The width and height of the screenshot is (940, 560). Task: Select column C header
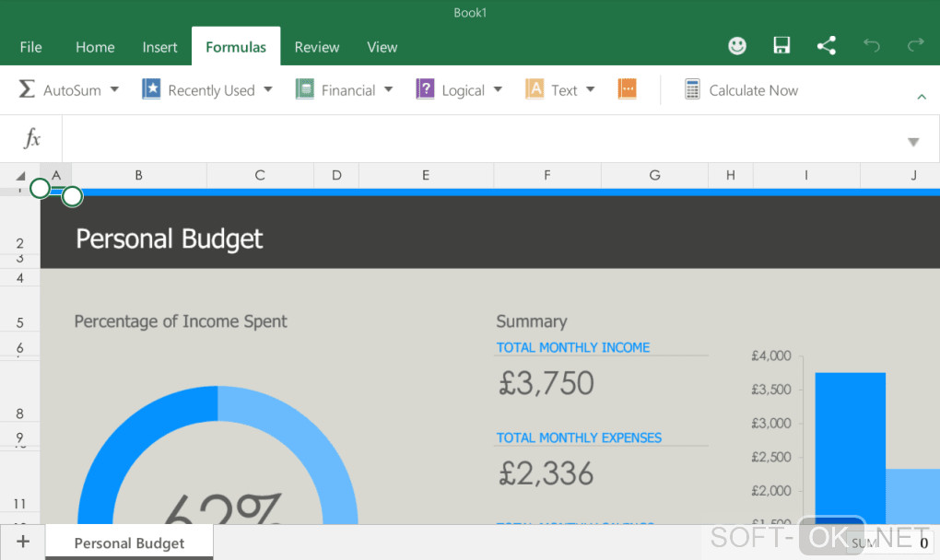(x=260, y=175)
